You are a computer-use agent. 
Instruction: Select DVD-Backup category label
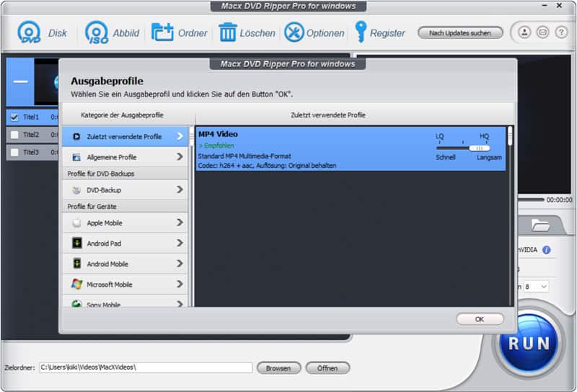pyautogui.click(x=104, y=190)
